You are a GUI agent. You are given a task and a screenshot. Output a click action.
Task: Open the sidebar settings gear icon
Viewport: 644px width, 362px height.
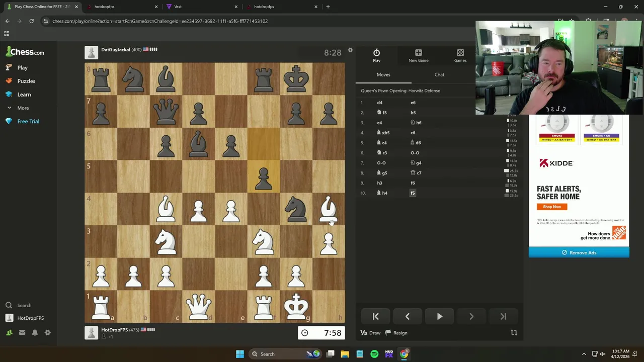tap(48, 332)
